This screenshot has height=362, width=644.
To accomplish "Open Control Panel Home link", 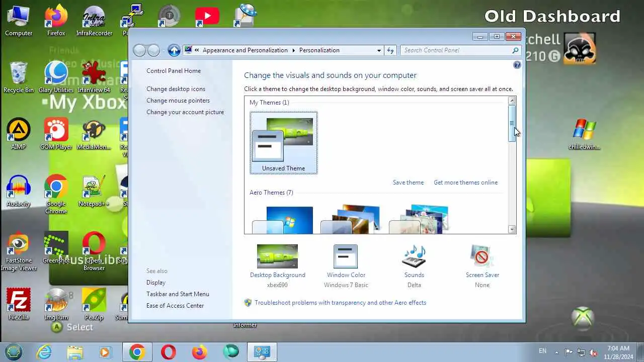I will point(174,71).
